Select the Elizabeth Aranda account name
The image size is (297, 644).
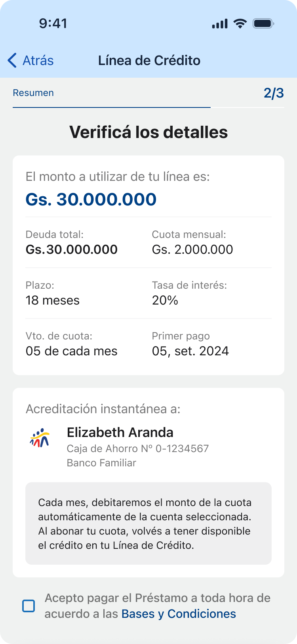click(120, 432)
